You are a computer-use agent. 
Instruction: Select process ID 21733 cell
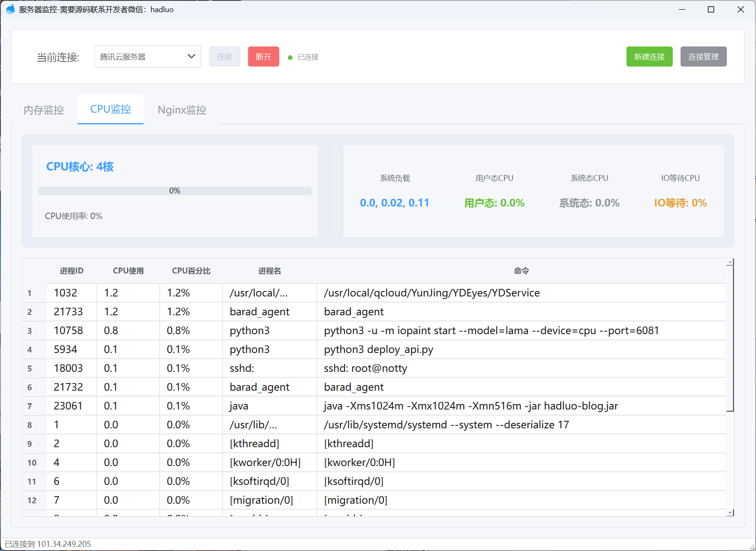tap(72, 312)
